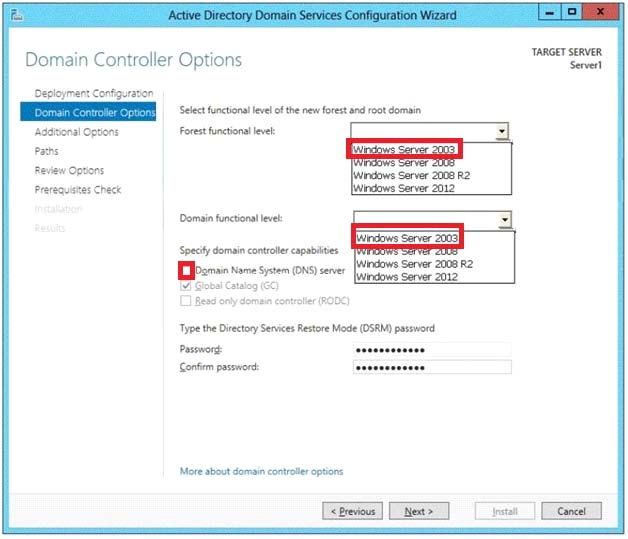Pick Windows Server 2008 R2 forest functional level
This screenshot has height=539, width=628.
click(x=412, y=175)
